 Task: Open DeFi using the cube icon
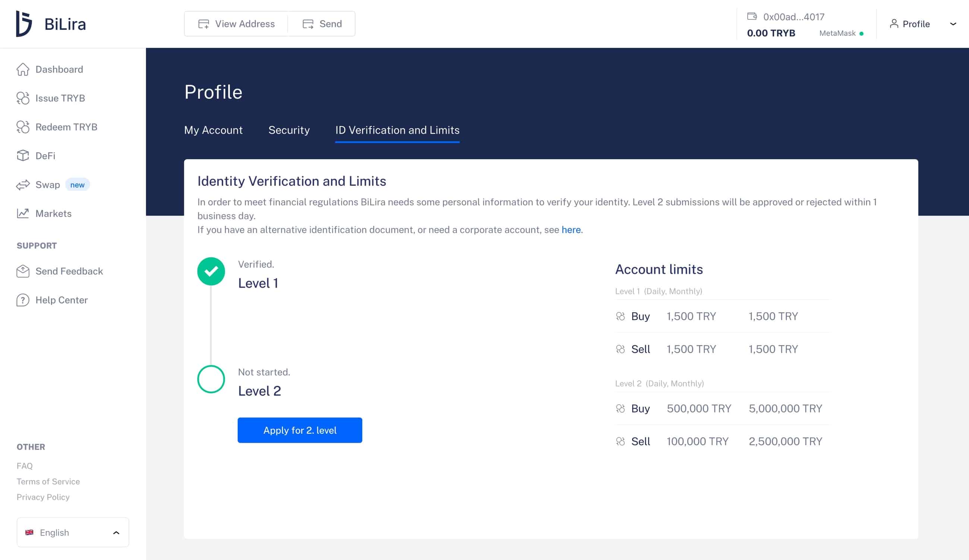click(23, 156)
